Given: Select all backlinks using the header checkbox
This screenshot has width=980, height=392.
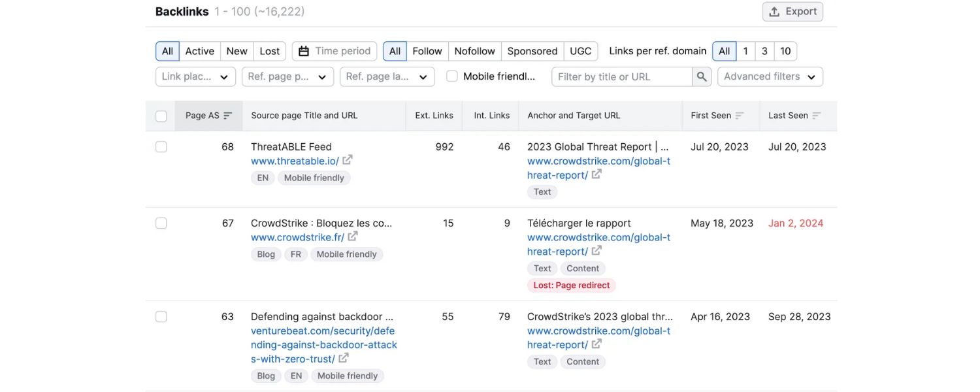Looking at the screenshot, I should (x=161, y=115).
